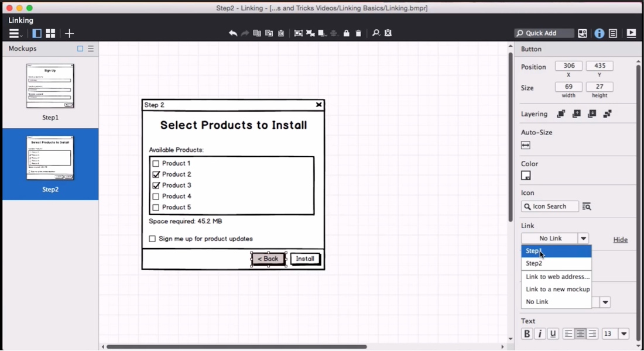Select Step2 in the link list
Screen dimensions: 644x351
(533, 263)
